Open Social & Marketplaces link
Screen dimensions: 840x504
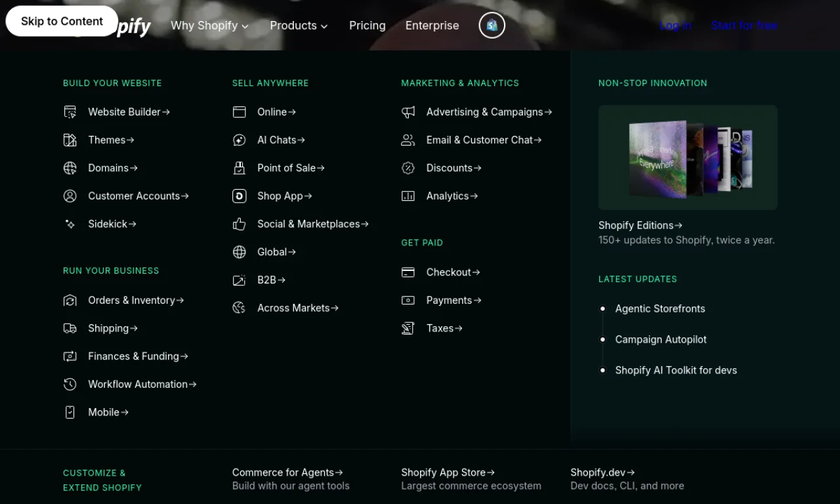click(x=313, y=224)
